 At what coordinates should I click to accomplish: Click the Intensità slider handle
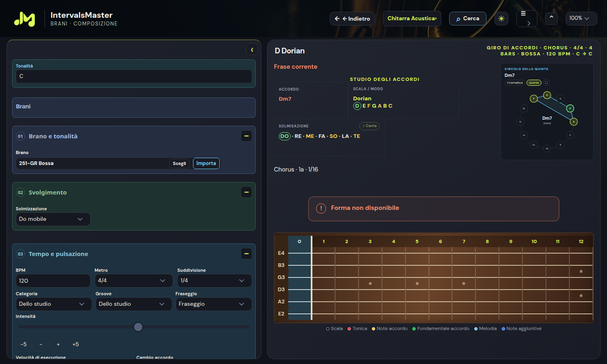[x=138, y=327]
